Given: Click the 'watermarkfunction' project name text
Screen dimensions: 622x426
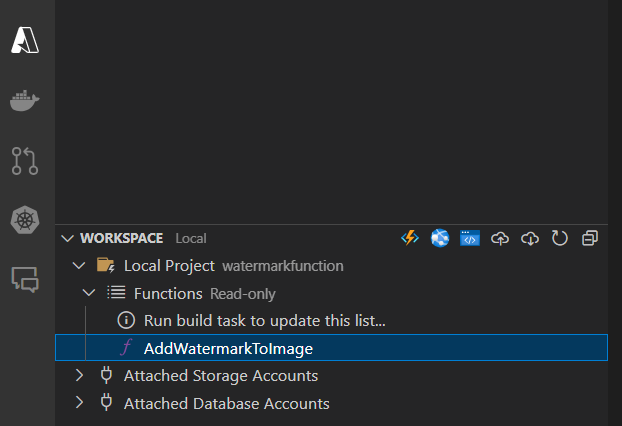Looking at the screenshot, I should click(283, 266).
